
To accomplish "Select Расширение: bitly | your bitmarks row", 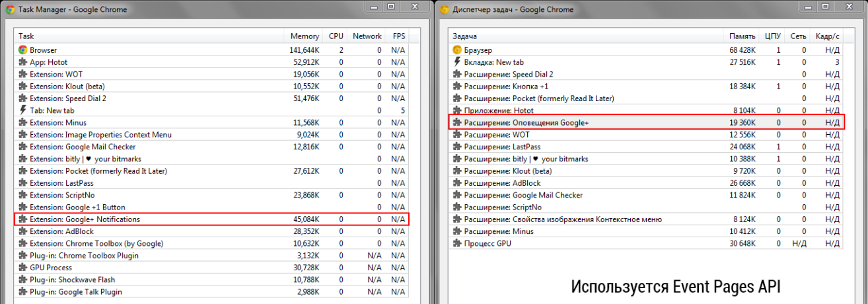I will tap(646, 159).
